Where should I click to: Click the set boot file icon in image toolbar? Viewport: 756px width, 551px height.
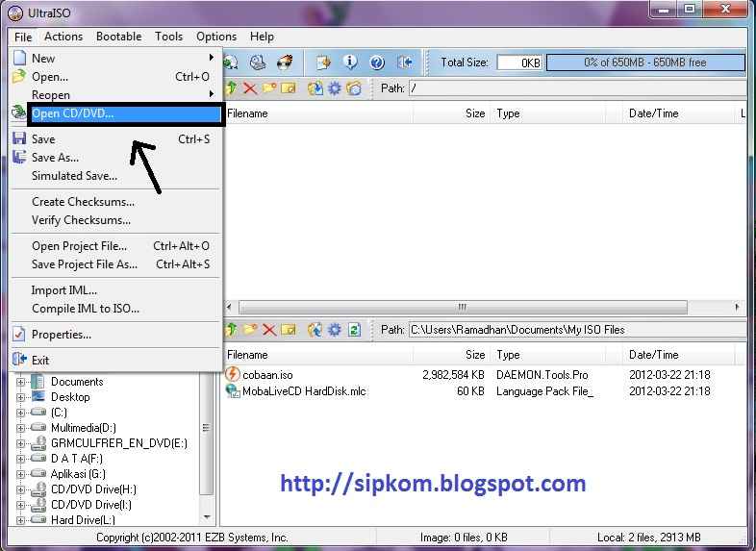click(354, 88)
